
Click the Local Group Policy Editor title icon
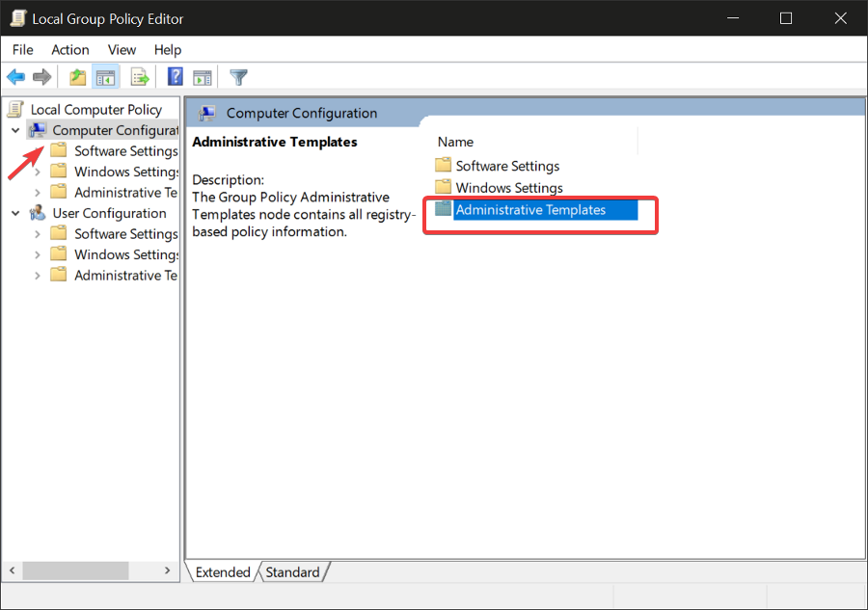pos(18,18)
